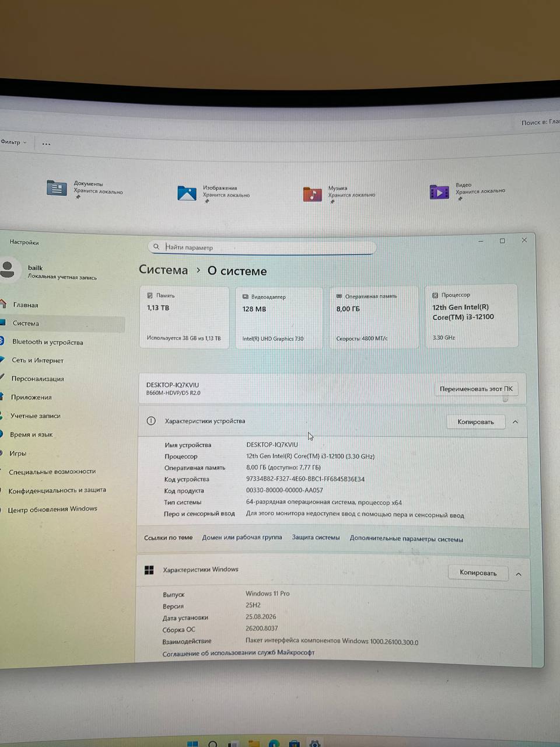Image resolution: width=560 pixels, height=747 pixels.
Task: Collapse the Характеристики устройства section chevron
Action: coord(515,422)
